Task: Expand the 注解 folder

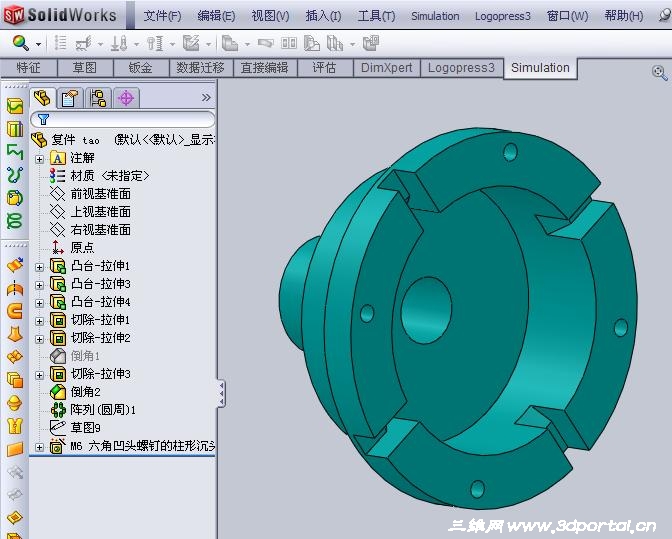Action: (39, 159)
